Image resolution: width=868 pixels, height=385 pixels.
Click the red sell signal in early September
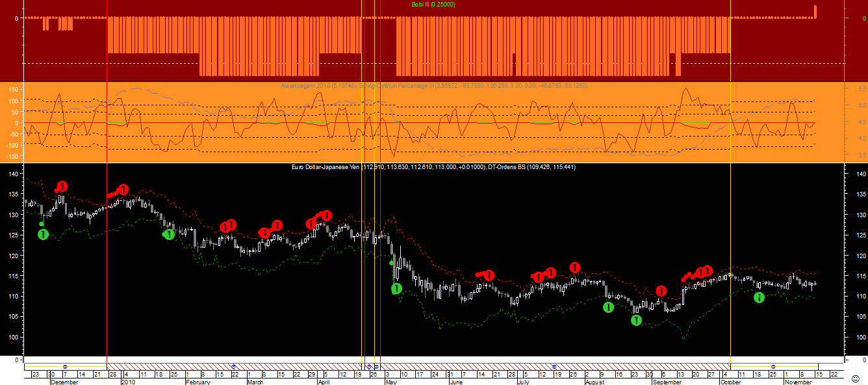click(x=661, y=291)
